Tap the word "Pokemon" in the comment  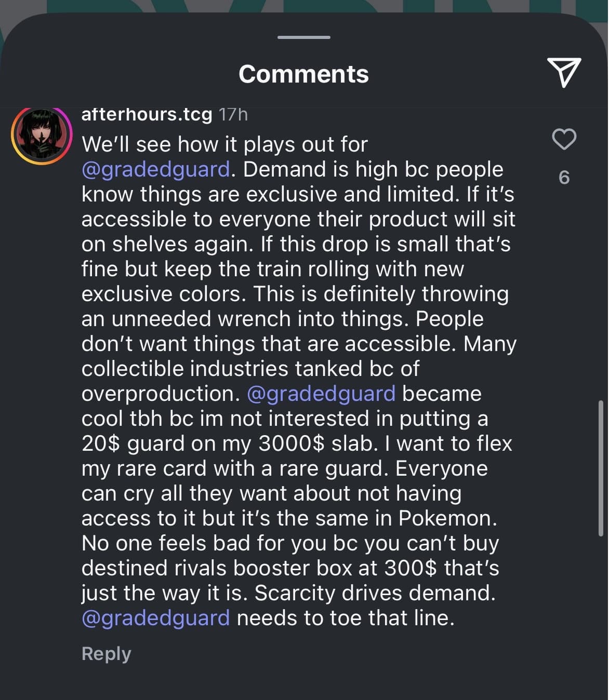[447, 518]
